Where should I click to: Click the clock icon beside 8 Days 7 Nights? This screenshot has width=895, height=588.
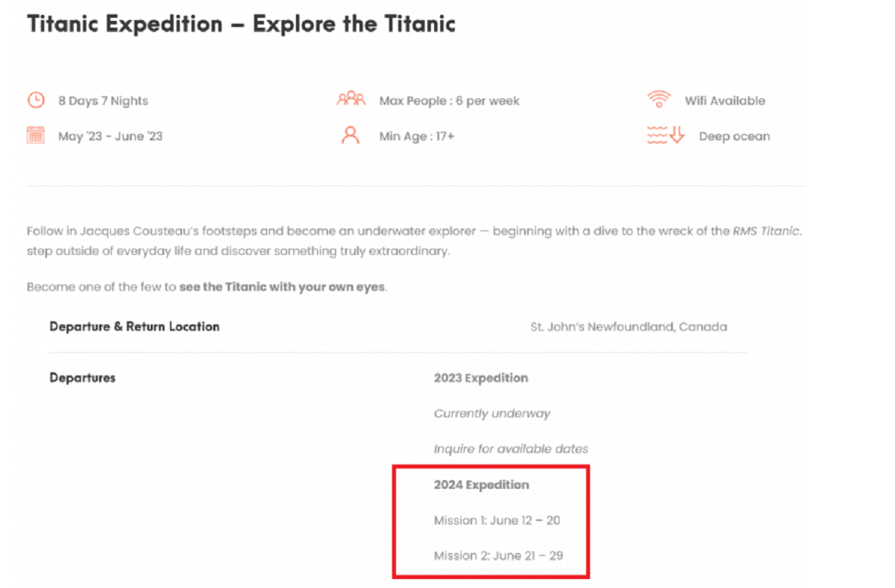coord(36,100)
